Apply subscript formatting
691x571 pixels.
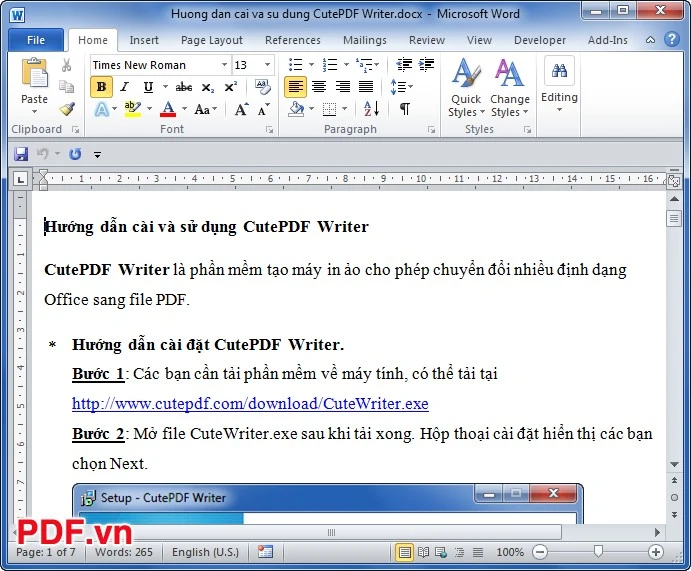[208, 87]
